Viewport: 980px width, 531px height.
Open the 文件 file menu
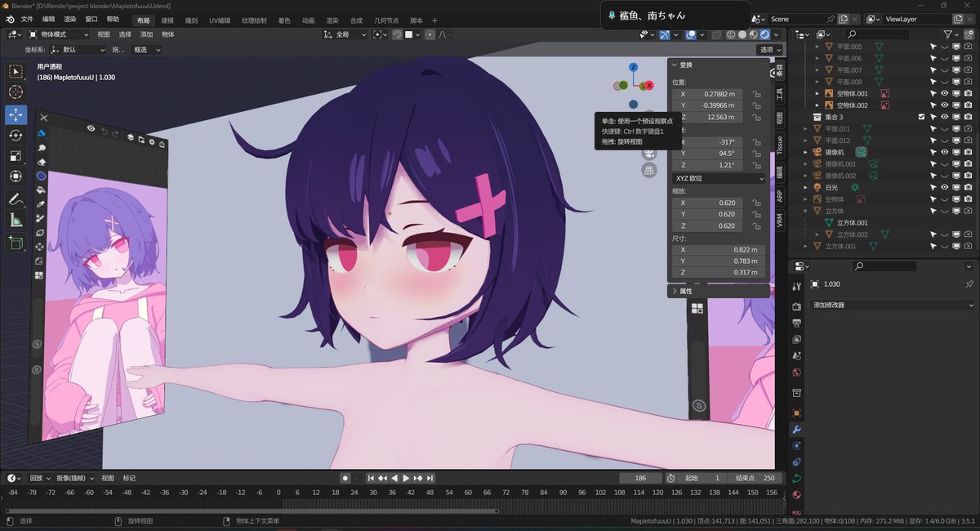[28, 19]
